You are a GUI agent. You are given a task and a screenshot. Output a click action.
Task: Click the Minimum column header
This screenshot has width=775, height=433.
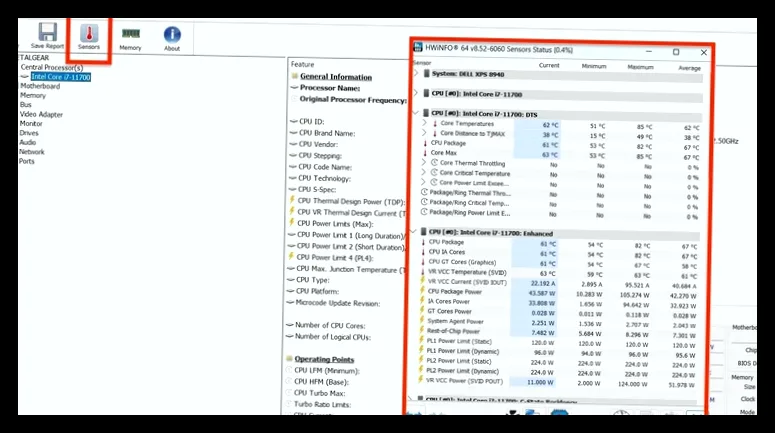coord(594,66)
